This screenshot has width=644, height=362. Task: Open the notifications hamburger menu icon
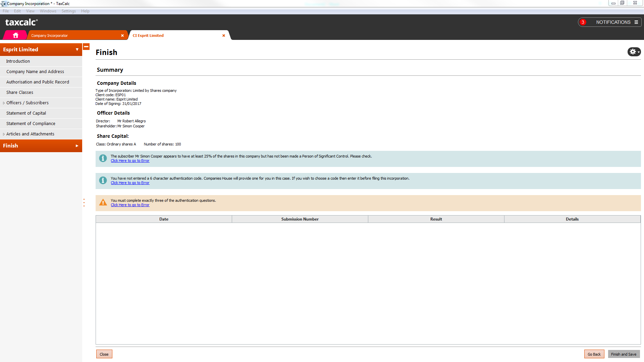[x=636, y=22]
